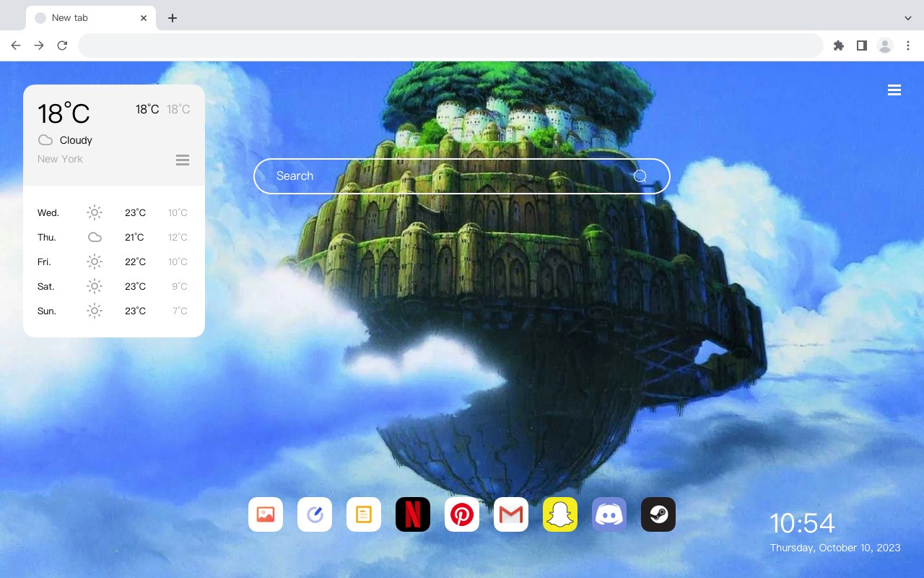Click the magnifier icon in search bar

[640, 176]
